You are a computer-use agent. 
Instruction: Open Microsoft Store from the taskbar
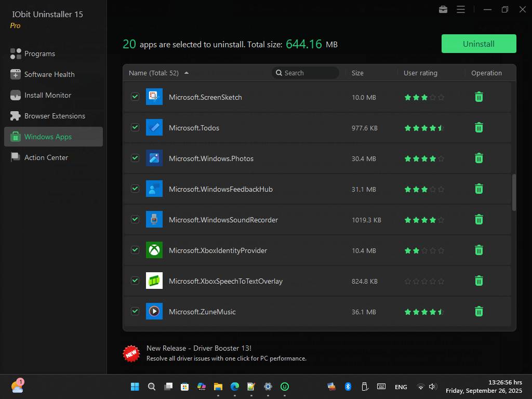click(x=184, y=387)
